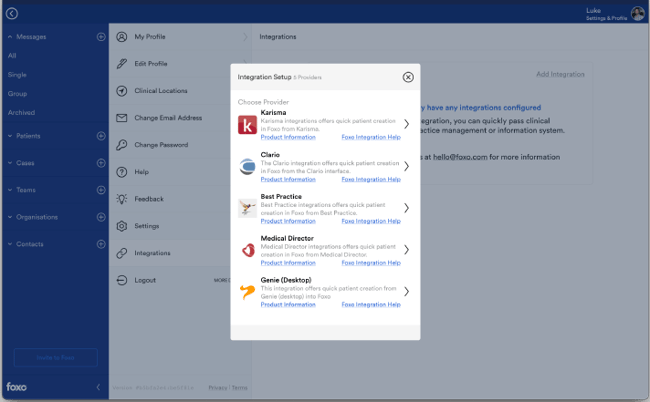
Task: Click the foxo logo in sidebar
Action: pos(17,387)
